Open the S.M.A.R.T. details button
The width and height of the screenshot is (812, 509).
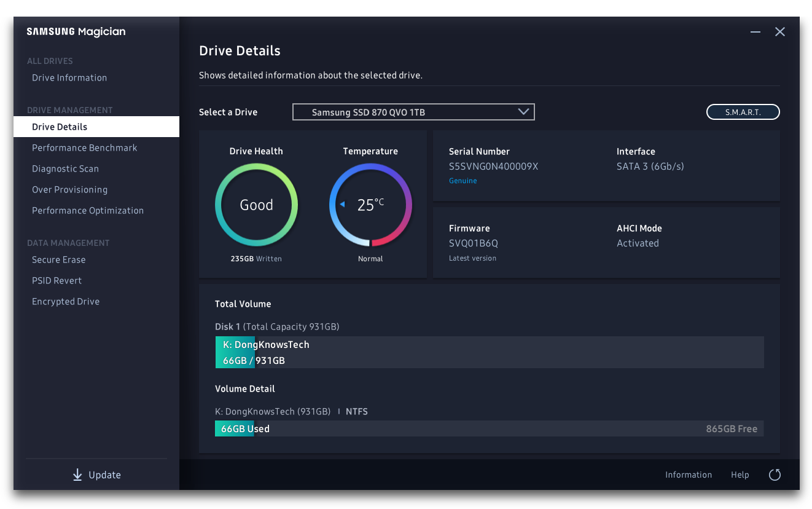(743, 112)
